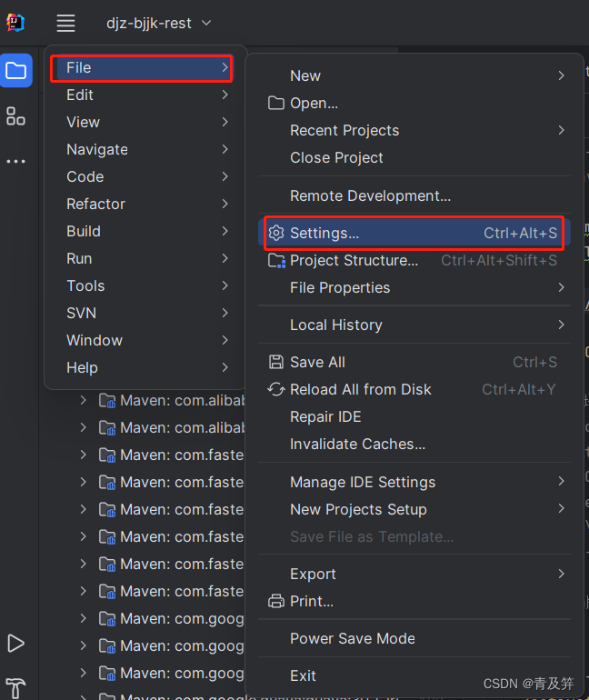
Task: Expand the Export submenu
Action: pyautogui.click(x=414, y=574)
